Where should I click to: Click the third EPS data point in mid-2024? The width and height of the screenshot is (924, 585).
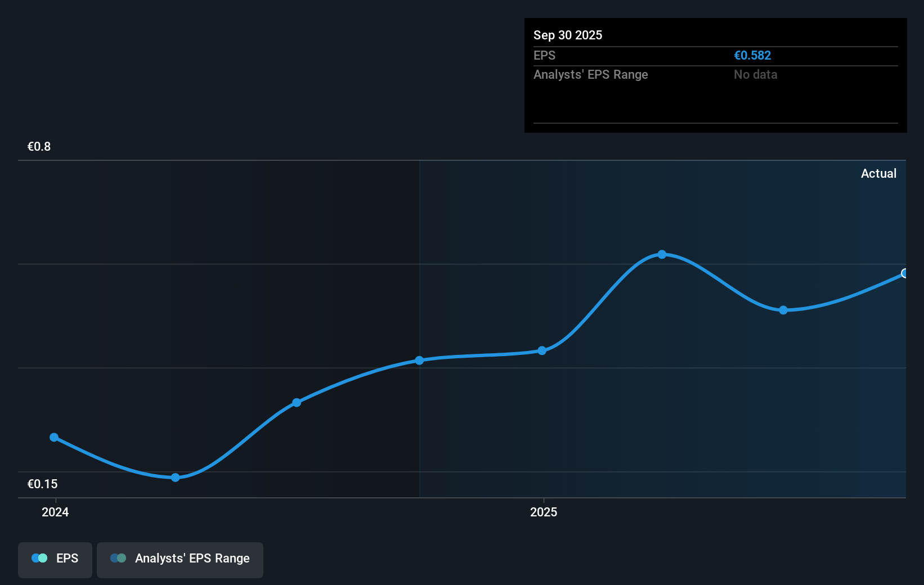coord(297,402)
